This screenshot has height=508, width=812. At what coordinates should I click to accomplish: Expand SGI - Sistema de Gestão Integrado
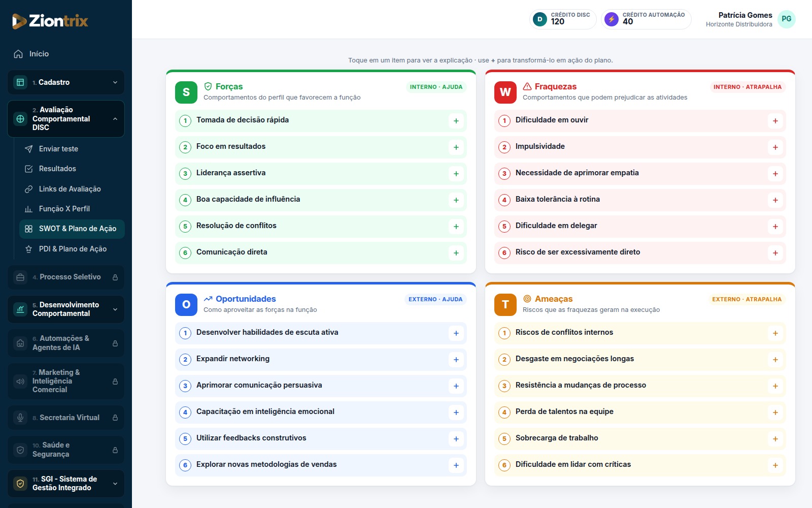pyautogui.click(x=66, y=484)
